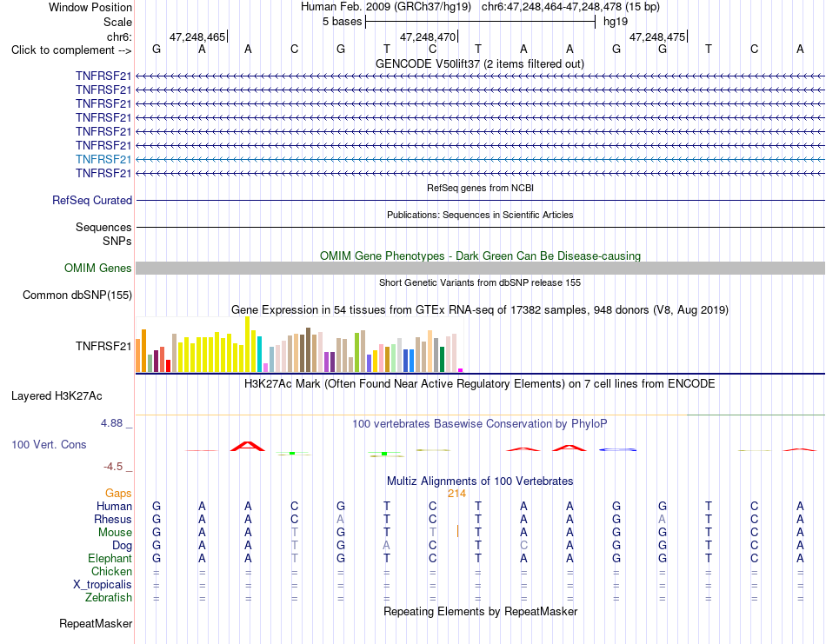Click the light-blue TNFRSF21 transcript arrow line

point(480,160)
